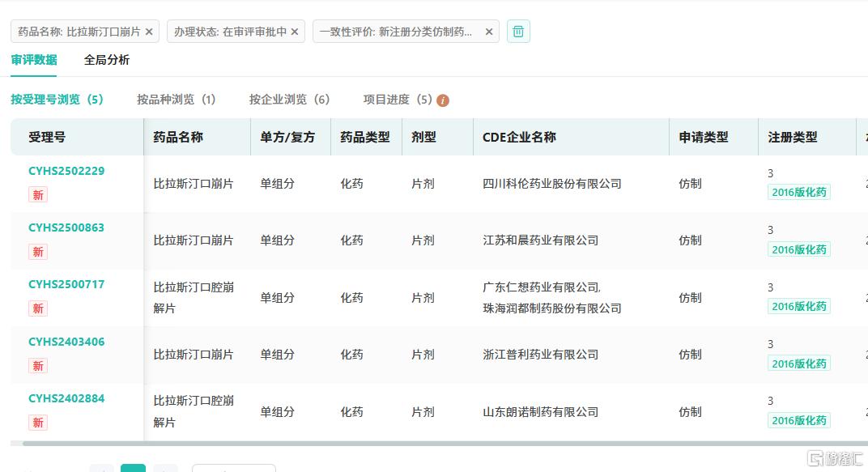
Task: Remove the 药品名称 比拉斯汀口崩片 filter tag
Action: (149, 32)
